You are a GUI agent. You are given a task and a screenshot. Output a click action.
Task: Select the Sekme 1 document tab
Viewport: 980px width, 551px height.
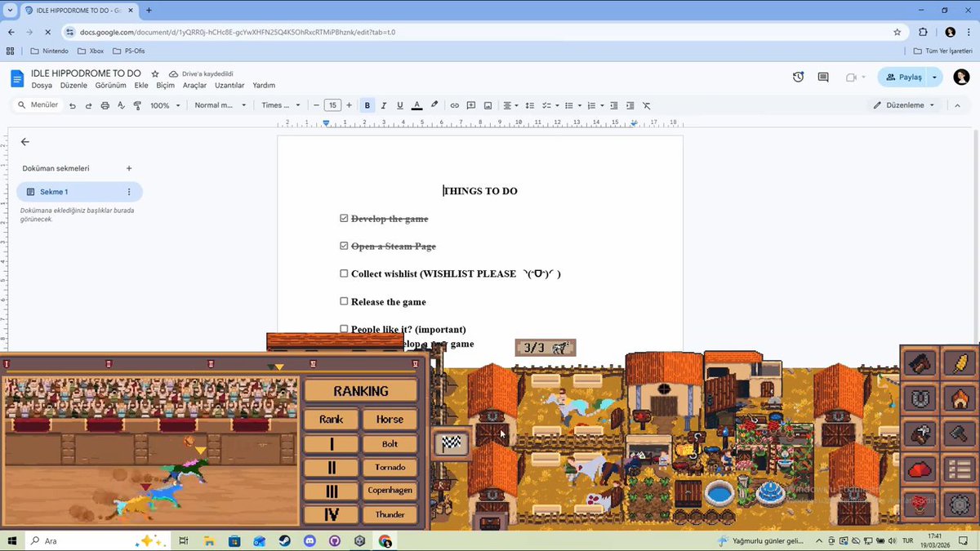(x=79, y=192)
